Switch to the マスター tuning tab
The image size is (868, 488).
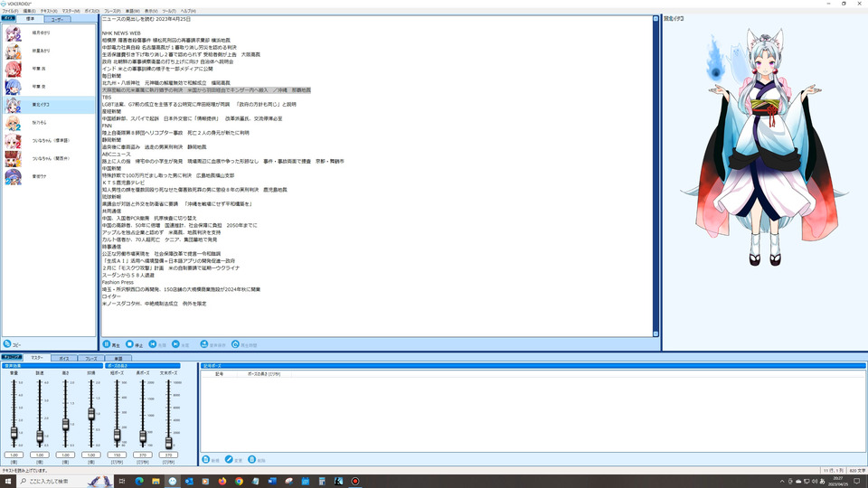click(37, 358)
